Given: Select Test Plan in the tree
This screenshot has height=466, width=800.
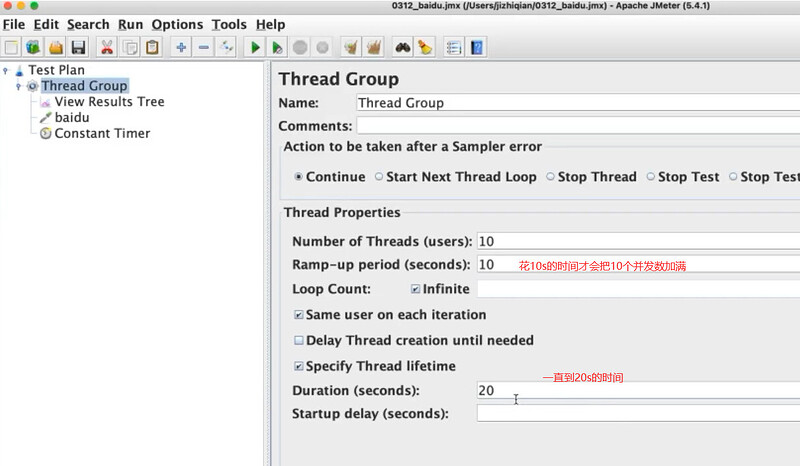Looking at the screenshot, I should [x=56, y=70].
